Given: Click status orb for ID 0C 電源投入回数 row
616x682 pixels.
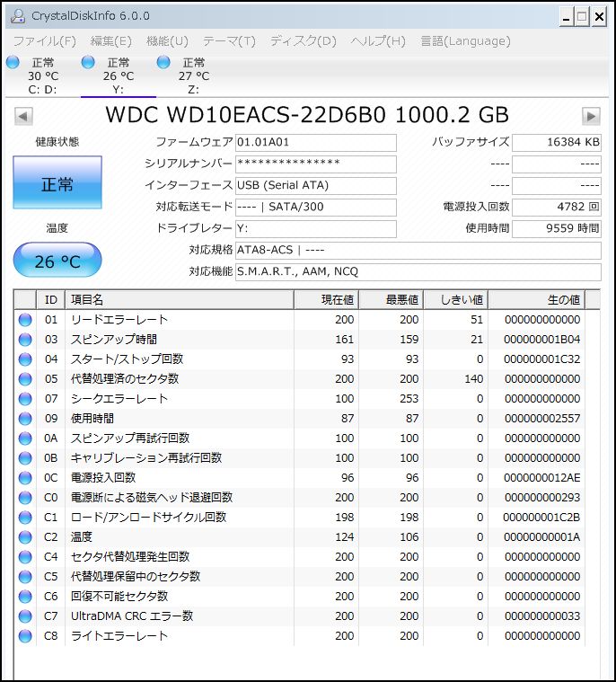Looking at the screenshot, I should 25,477.
